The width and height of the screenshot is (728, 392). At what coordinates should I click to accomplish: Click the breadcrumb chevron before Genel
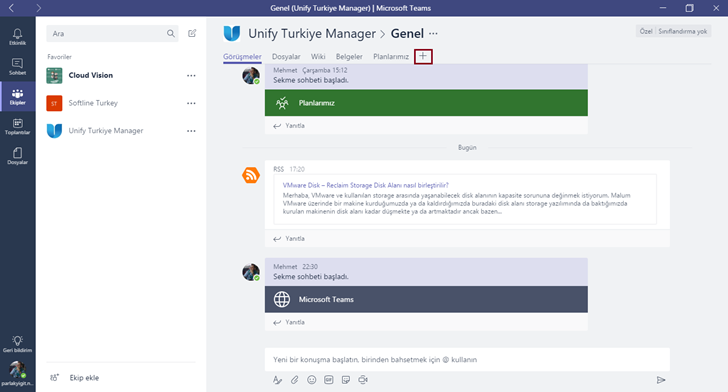[x=383, y=34]
